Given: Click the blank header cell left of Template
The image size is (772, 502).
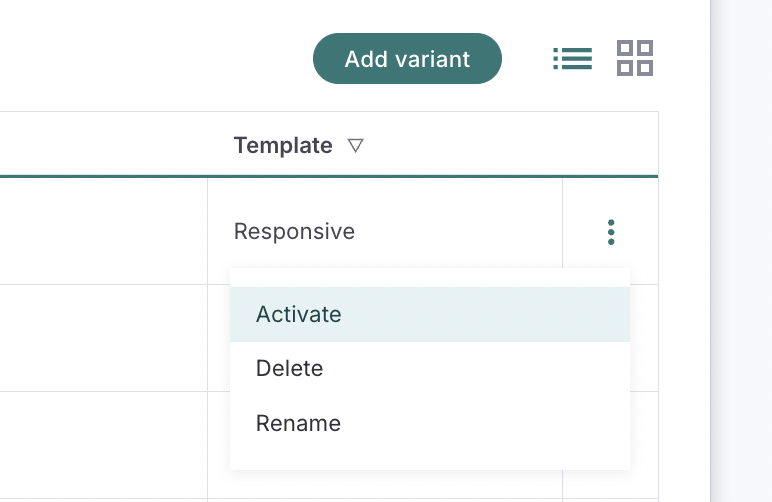Looking at the screenshot, I should pyautogui.click(x=100, y=146).
